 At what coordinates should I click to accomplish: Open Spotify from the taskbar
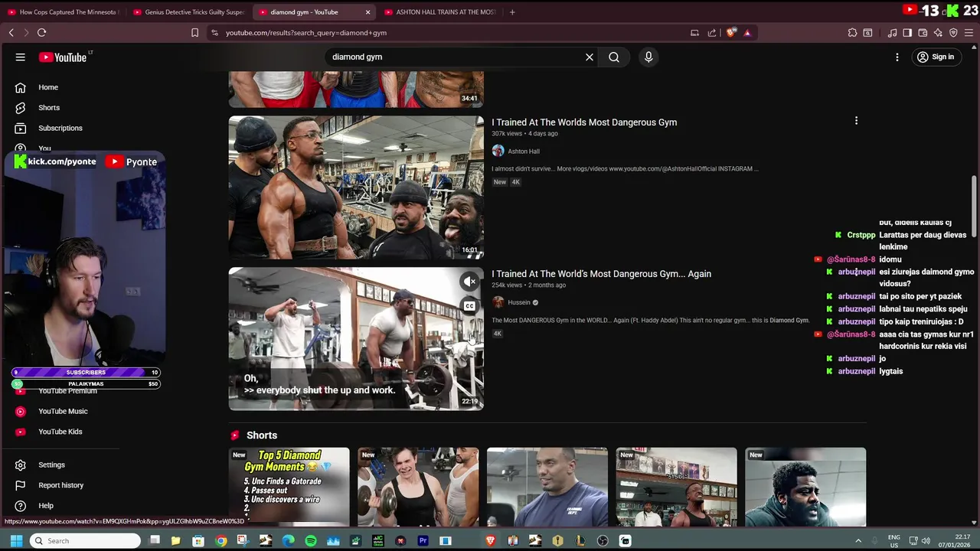click(311, 541)
